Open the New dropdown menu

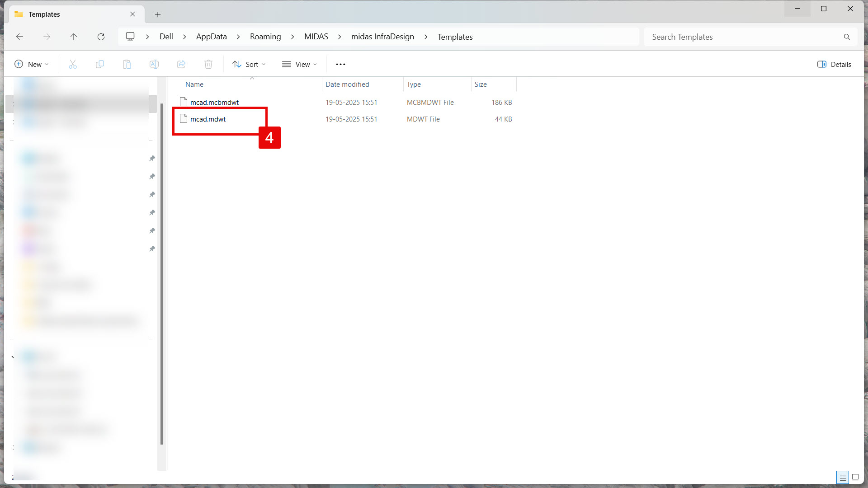(x=32, y=64)
